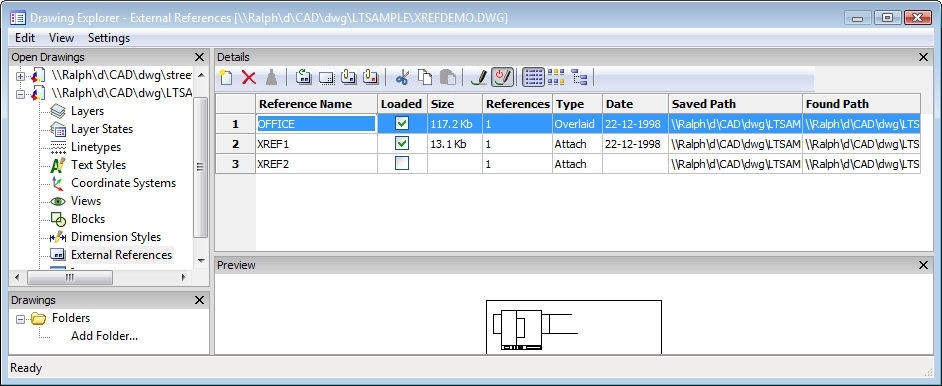Select Coordinate Systems in the tree
This screenshot has height=386, width=942.
click(x=123, y=183)
